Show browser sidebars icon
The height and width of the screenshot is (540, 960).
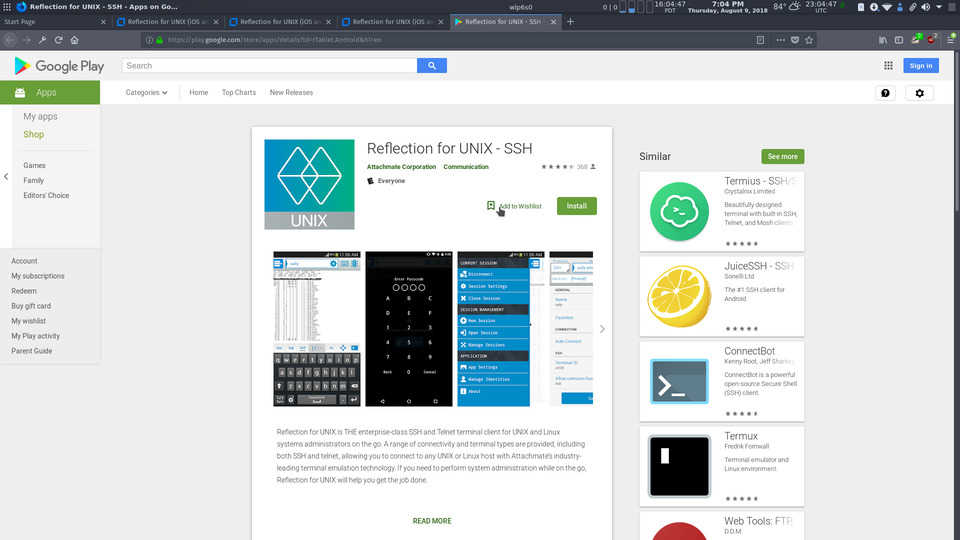point(899,40)
